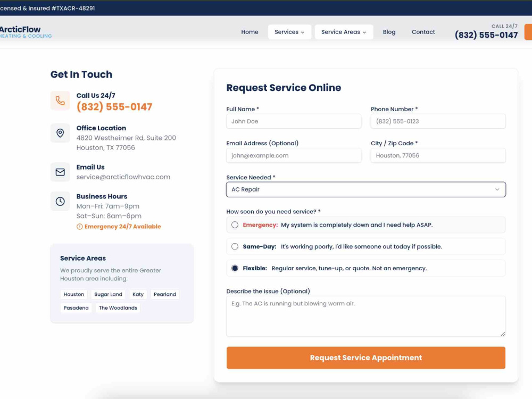The height and width of the screenshot is (399, 532).
Task: Click the orange button at header's edge
Action: [528, 32]
